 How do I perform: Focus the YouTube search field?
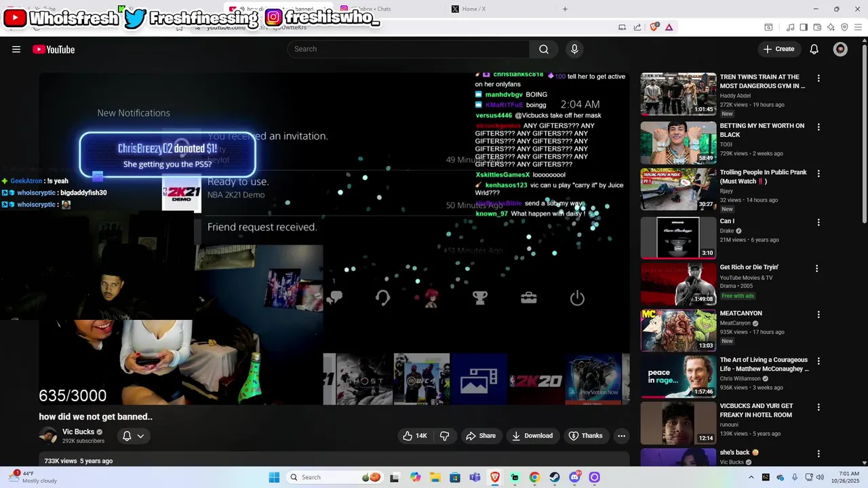point(408,49)
